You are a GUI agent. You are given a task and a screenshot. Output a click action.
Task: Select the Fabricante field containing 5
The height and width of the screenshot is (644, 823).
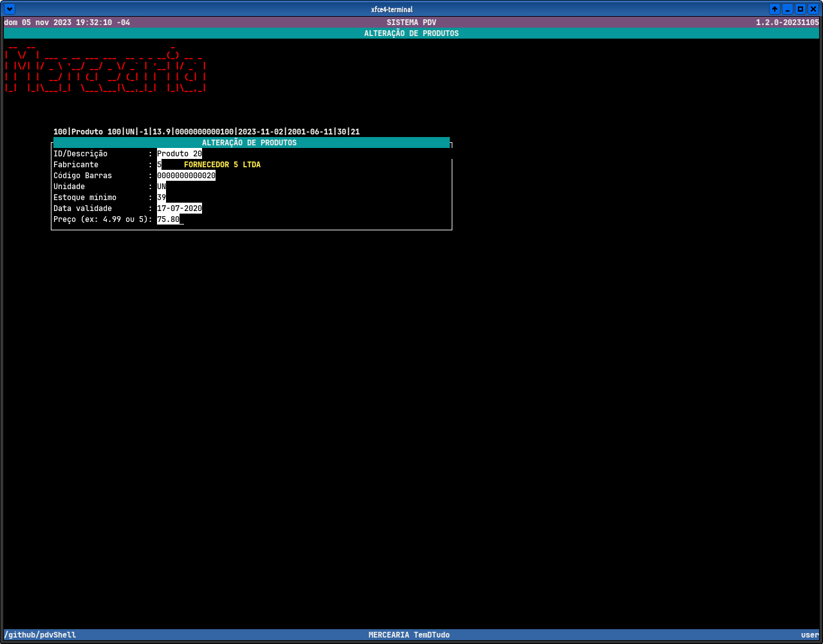(x=159, y=165)
